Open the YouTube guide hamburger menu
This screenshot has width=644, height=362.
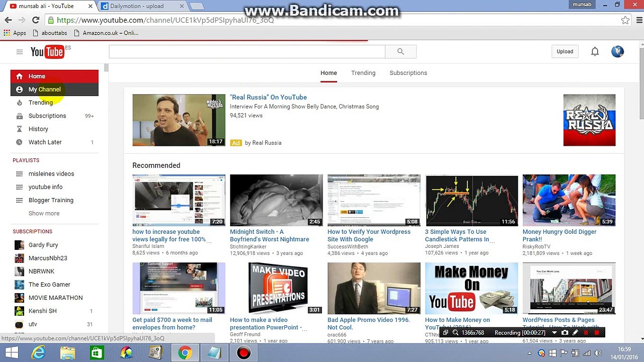point(20,52)
